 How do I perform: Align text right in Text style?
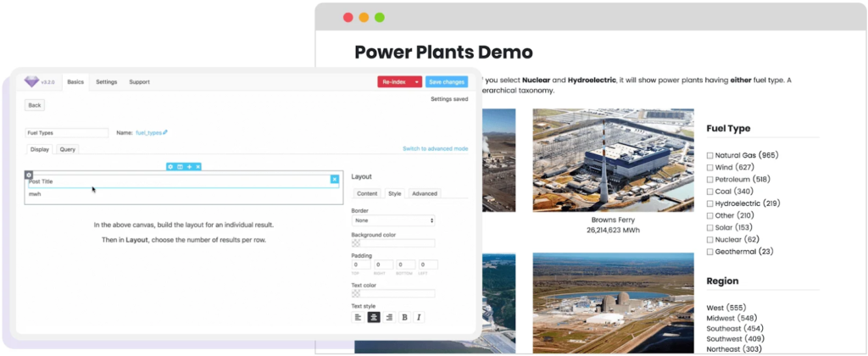tap(389, 317)
